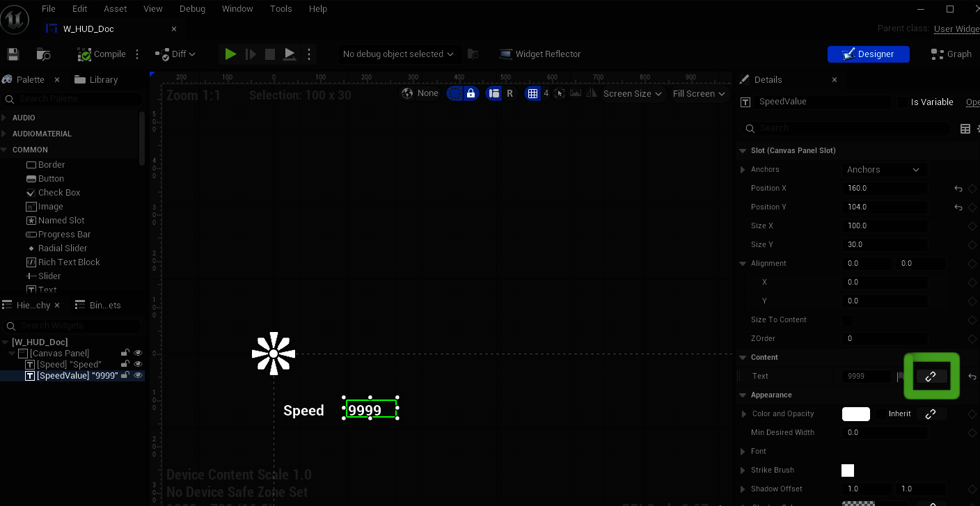Image resolution: width=980 pixels, height=506 pixels.
Task: Open the Anchors dropdown
Action: tap(883, 170)
